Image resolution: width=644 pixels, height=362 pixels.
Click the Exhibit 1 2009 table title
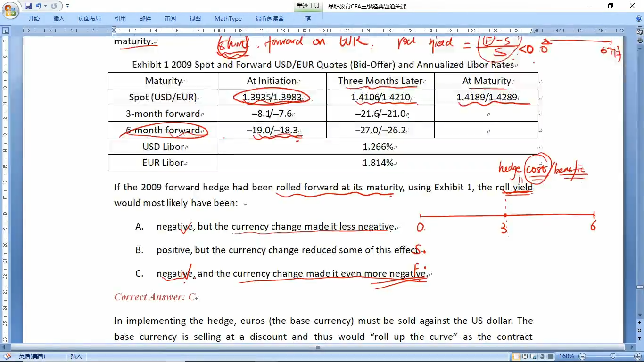[323, 65]
